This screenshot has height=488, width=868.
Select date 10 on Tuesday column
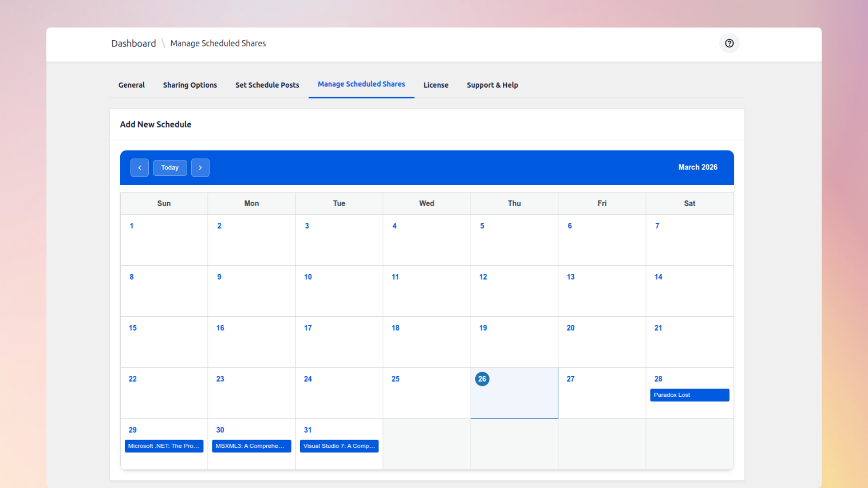point(308,277)
